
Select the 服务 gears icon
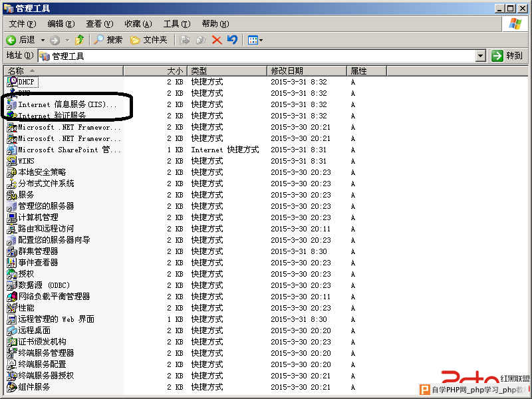[x=12, y=194]
